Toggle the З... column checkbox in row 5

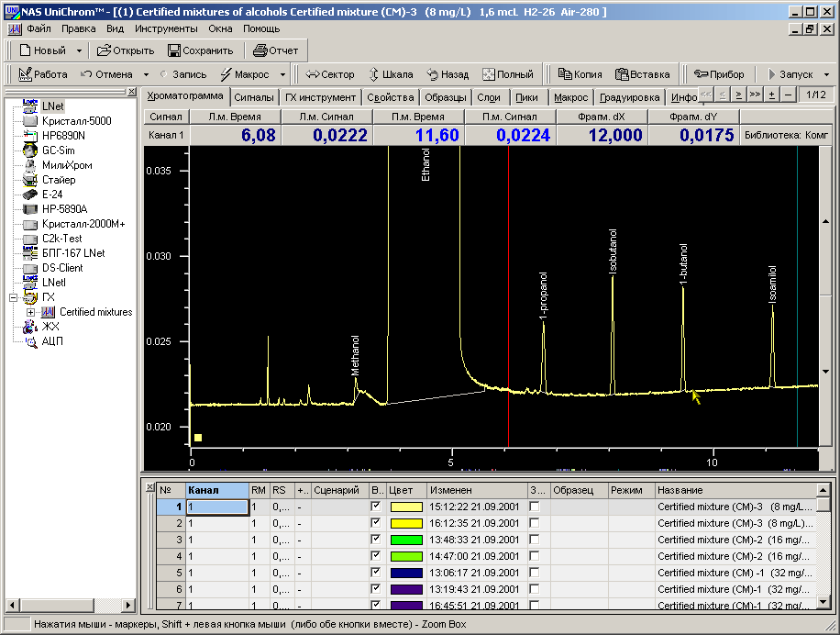tap(534, 573)
